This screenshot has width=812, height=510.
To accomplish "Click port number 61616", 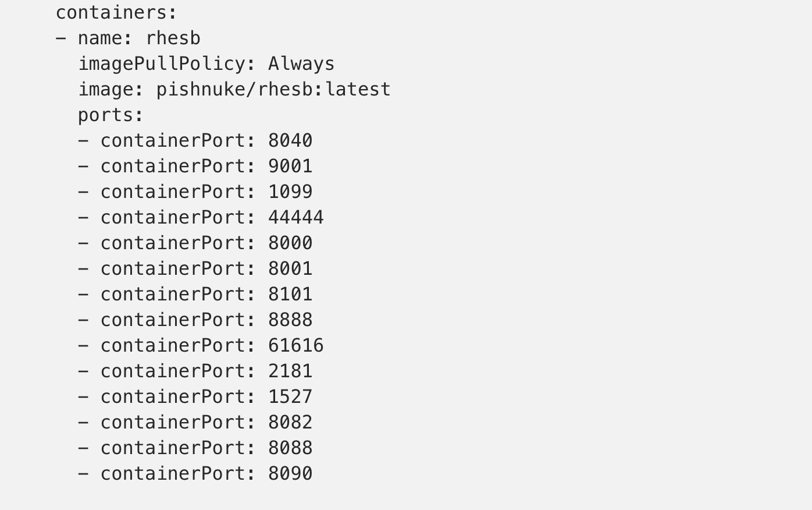I will [295, 345].
